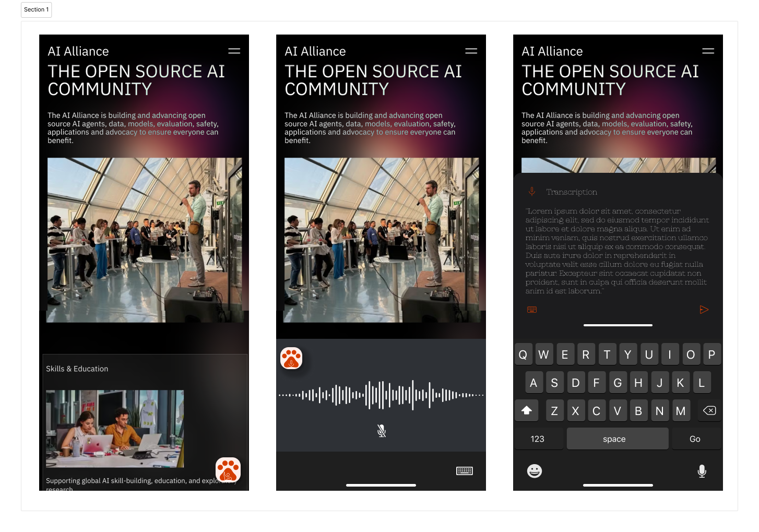Click THE OPEN SOURCE AI COMMUNITY heading, left screen
The height and width of the screenshot is (532, 759).
coord(136,80)
